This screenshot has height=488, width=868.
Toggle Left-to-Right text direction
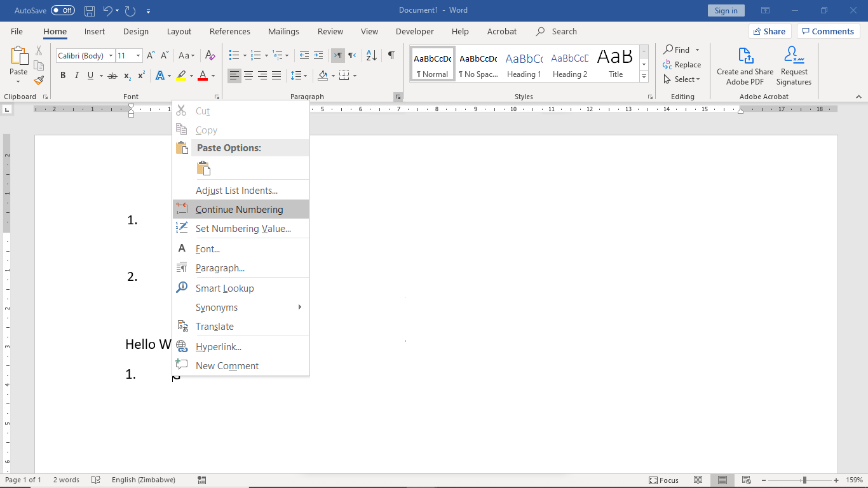point(338,56)
